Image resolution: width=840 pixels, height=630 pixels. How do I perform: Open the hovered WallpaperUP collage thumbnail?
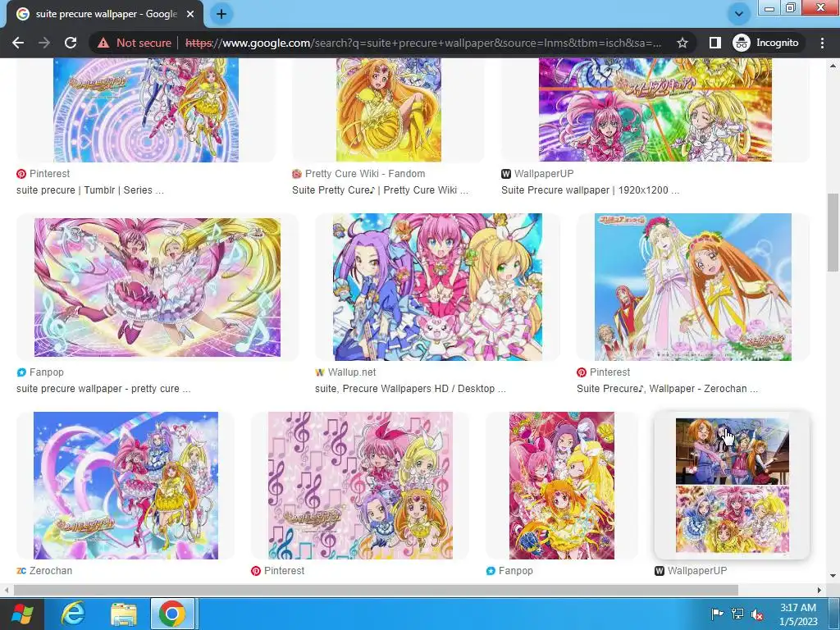[x=732, y=486]
